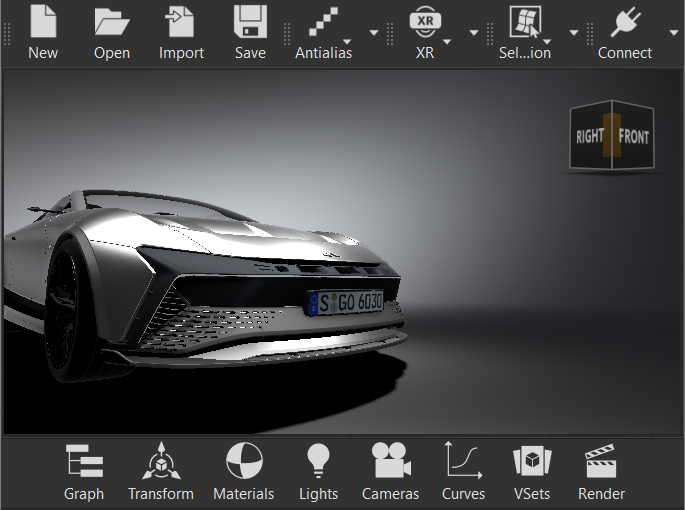Image resolution: width=685 pixels, height=510 pixels.
Task: Expand the arrow at the Selection icon corner
Action: pos(547,42)
